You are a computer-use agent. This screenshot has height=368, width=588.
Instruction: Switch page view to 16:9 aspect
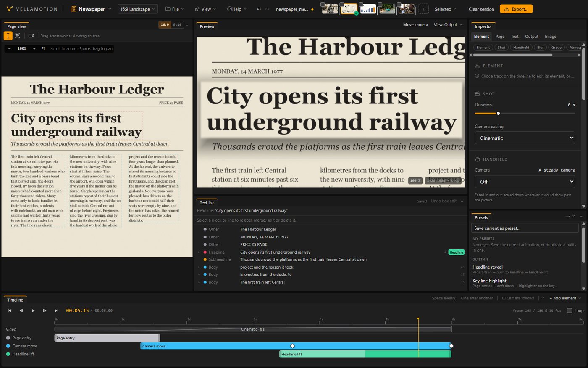pos(165,25)
